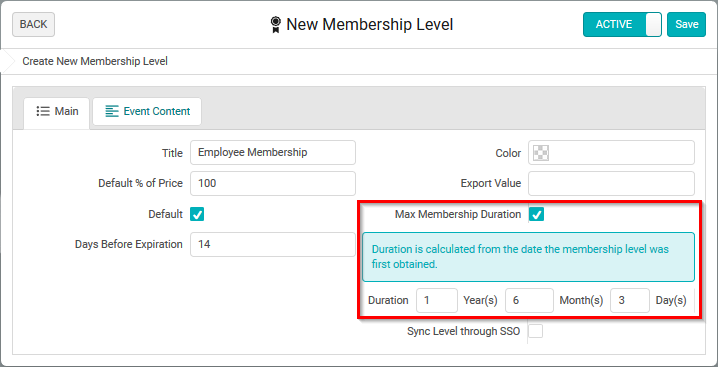Click the Main tab list icon
718x367 pixels.
point(43,111)
